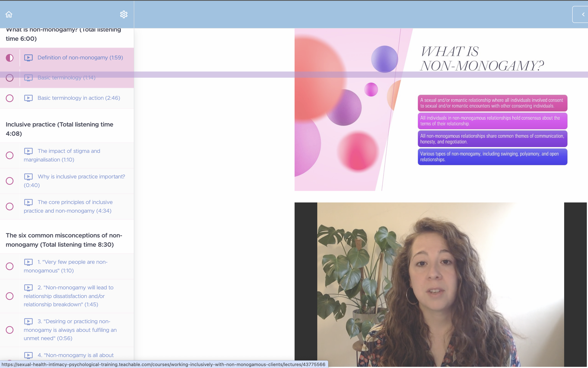Screen dimensions: 588x368
Task: Click the presenter video to play
Action: [441, 285]
